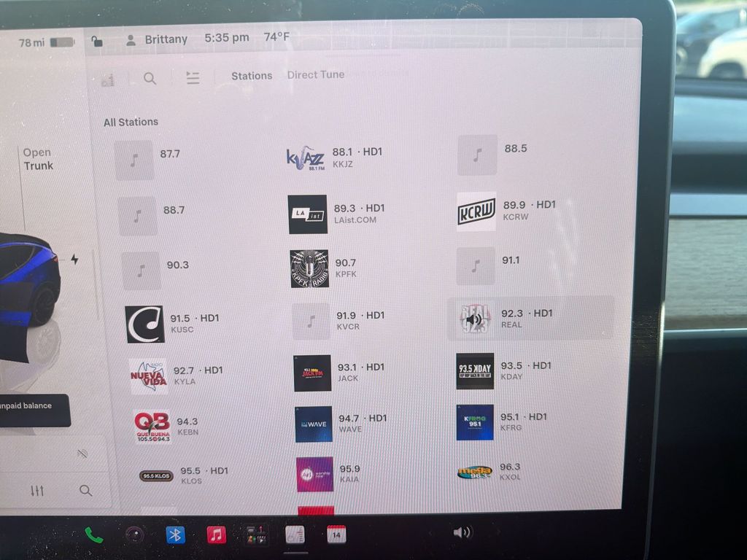Image resolution: width=747 pixels, height=560 pixels.
Task: Tune to KKJZ 88.1 jazz station
Action: point(335,158)
